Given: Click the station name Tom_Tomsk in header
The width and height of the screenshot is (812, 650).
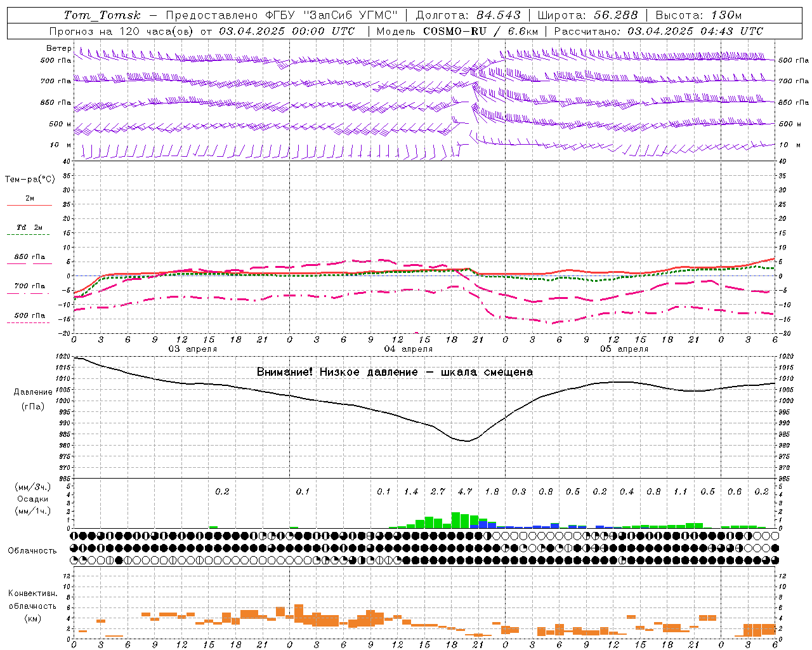Looking at the screenshot, I should (x=102, y=15).
